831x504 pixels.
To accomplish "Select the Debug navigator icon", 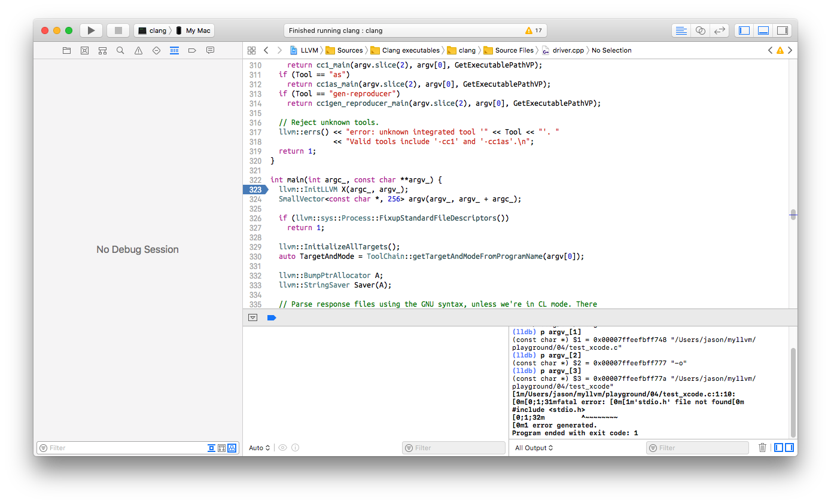I will point(174,51).
